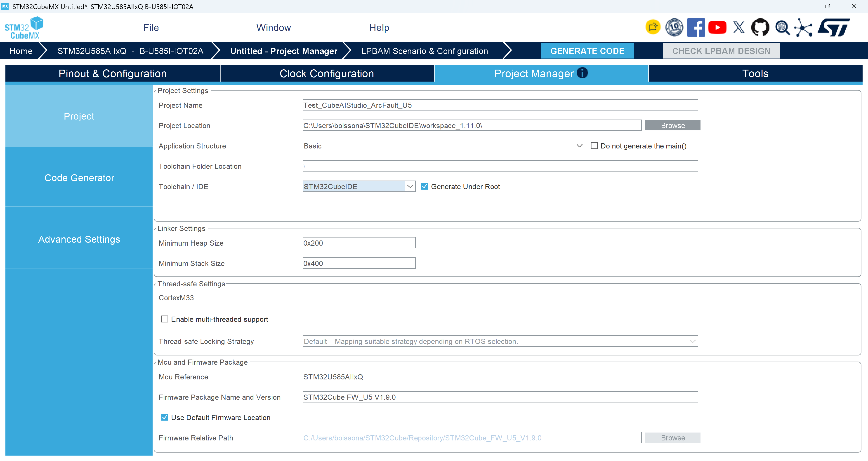
Task: Click Browse next to Firmware Relative Path
Action: coord(672,437)
